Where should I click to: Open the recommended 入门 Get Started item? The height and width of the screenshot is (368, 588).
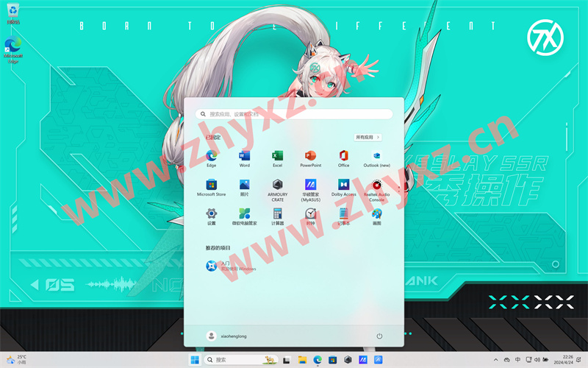click(x=231, y=266)
